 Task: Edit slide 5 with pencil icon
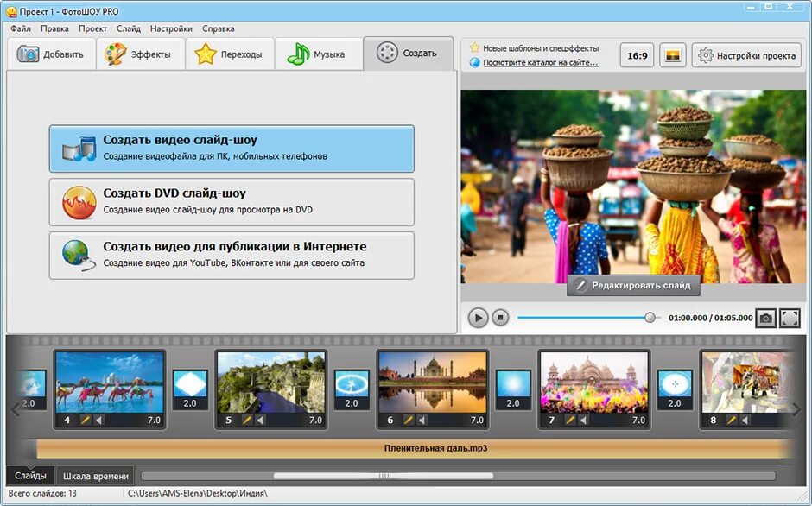247,420
